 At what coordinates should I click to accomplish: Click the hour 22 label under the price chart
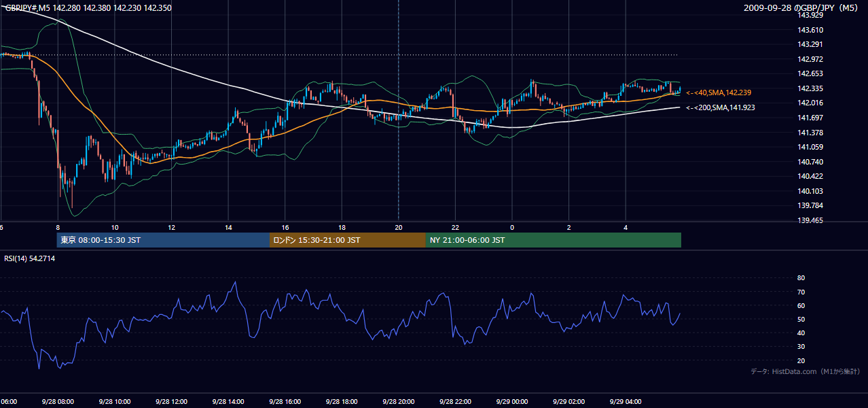pos(455,228)
